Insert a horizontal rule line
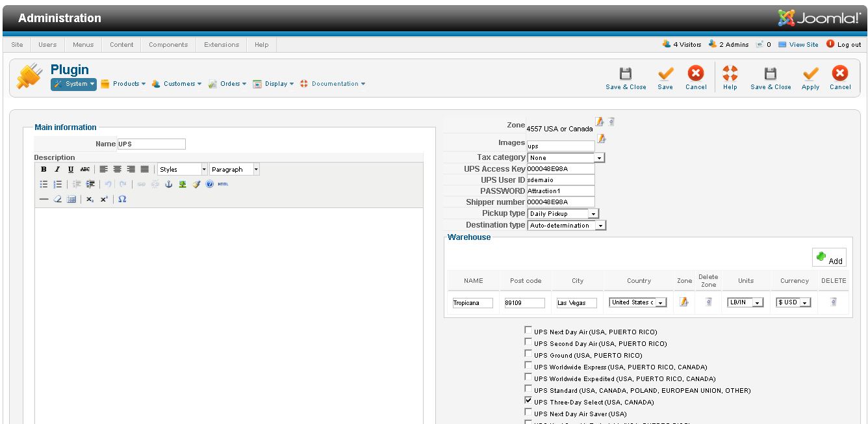Viewport: 868px width, 424px height. [44, 199]
